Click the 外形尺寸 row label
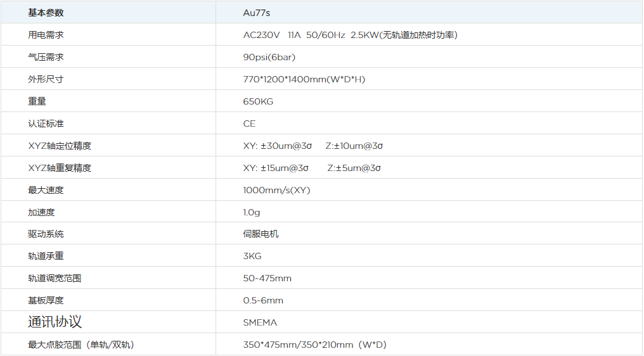This screenshot has width=644, height=356. click(x=46, y=79)
